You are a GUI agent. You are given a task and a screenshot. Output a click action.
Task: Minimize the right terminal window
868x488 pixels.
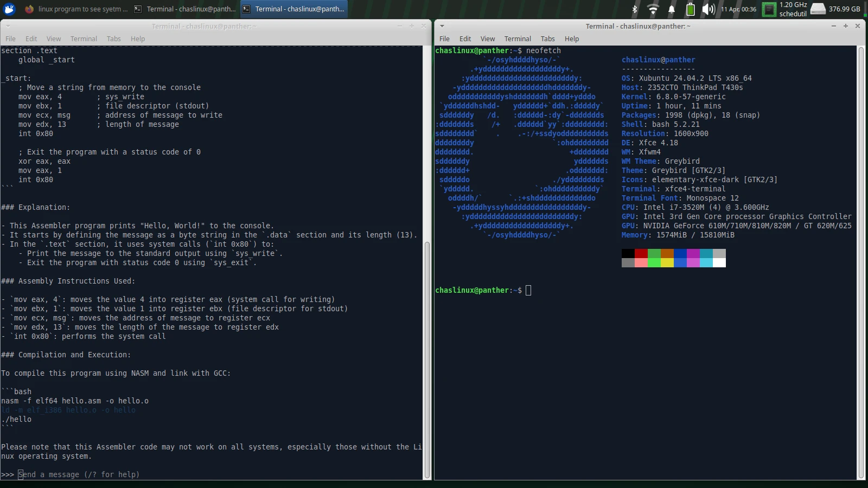834,26
